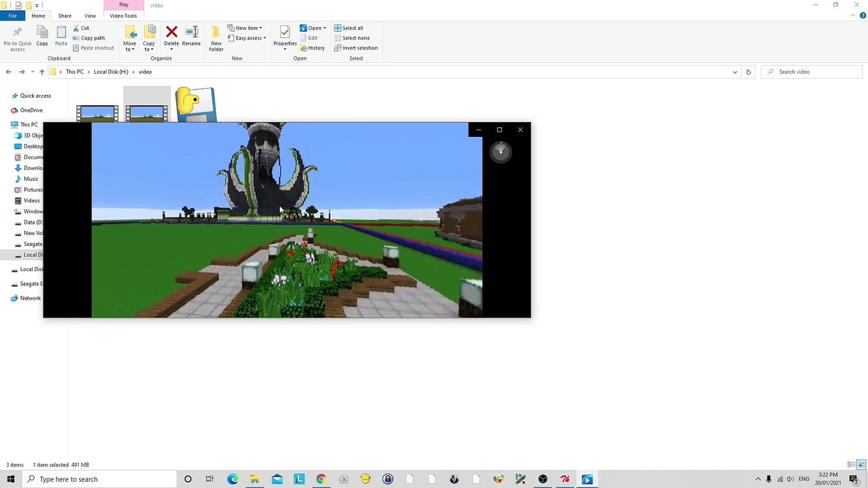Go up one folder level
Viewport: 868px width, 488px height.
[x=41, y=72]
